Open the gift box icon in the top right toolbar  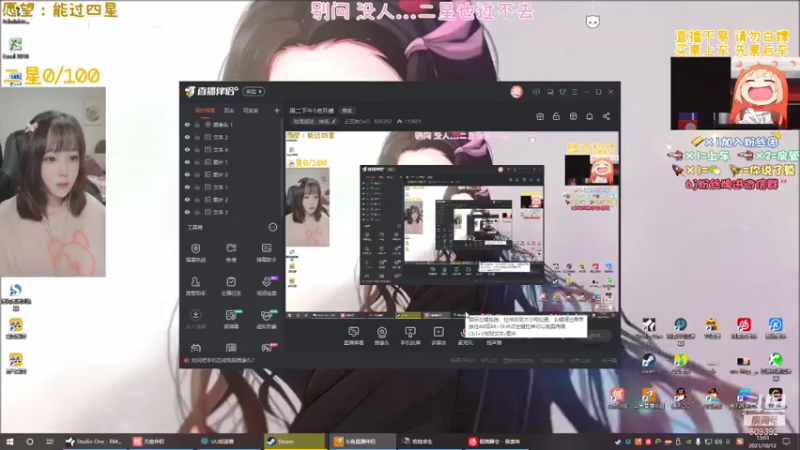pyautogui.click(x=540, y=117)
